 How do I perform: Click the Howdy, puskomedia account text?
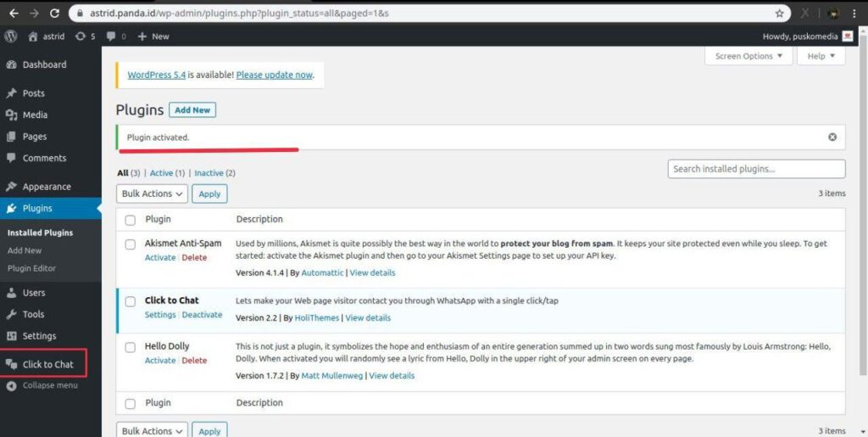(800, 36)
